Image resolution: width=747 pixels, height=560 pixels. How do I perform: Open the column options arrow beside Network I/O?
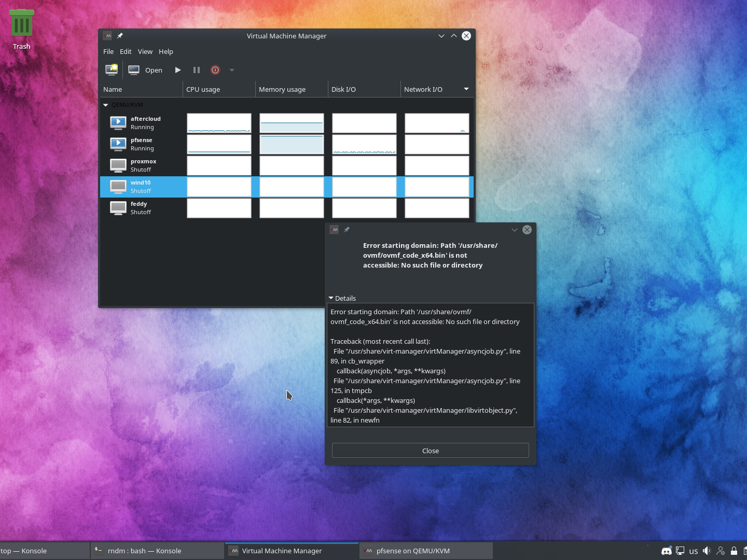(x=466, y=89)
